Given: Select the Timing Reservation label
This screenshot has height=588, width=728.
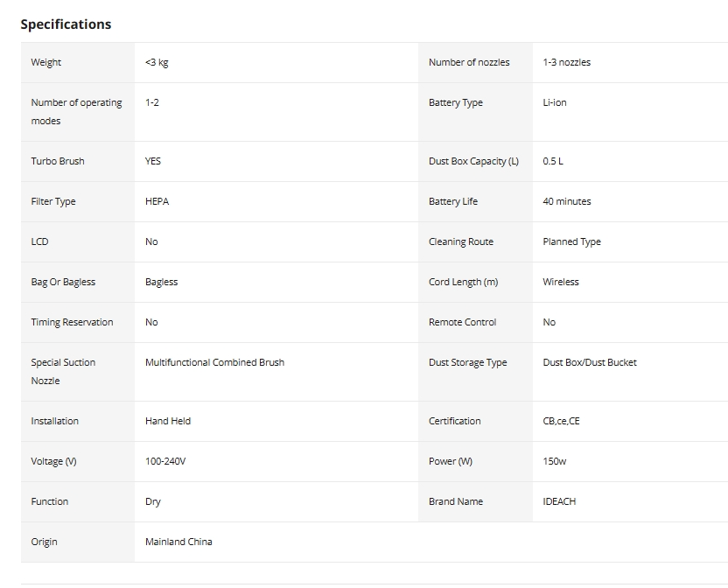Looking at the screenshot, I should click(x=72, y=322).
